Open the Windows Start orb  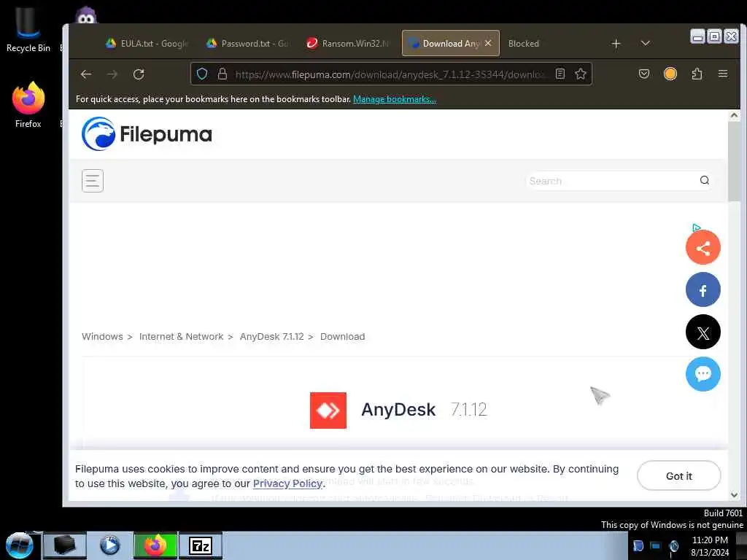coord(20,545)
